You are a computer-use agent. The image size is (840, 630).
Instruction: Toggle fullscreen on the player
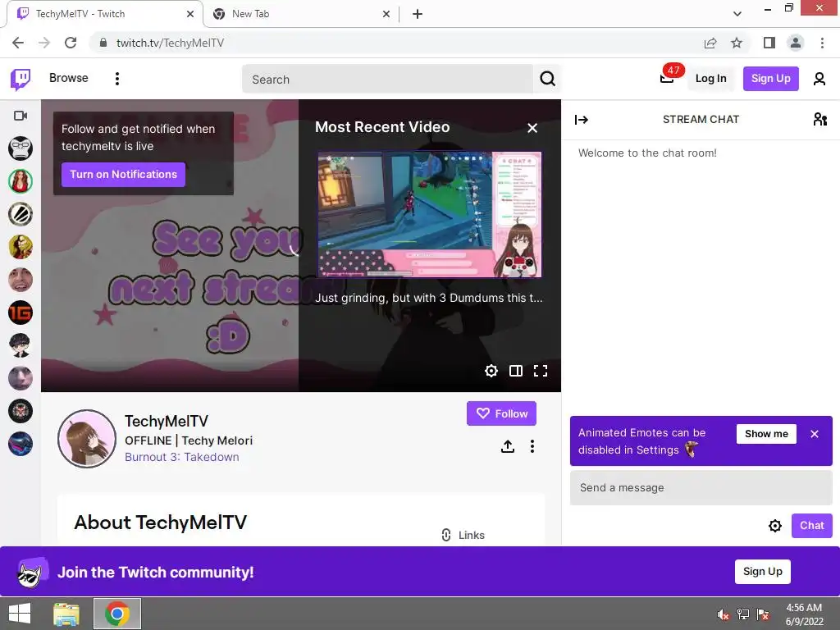coord(541,371)
